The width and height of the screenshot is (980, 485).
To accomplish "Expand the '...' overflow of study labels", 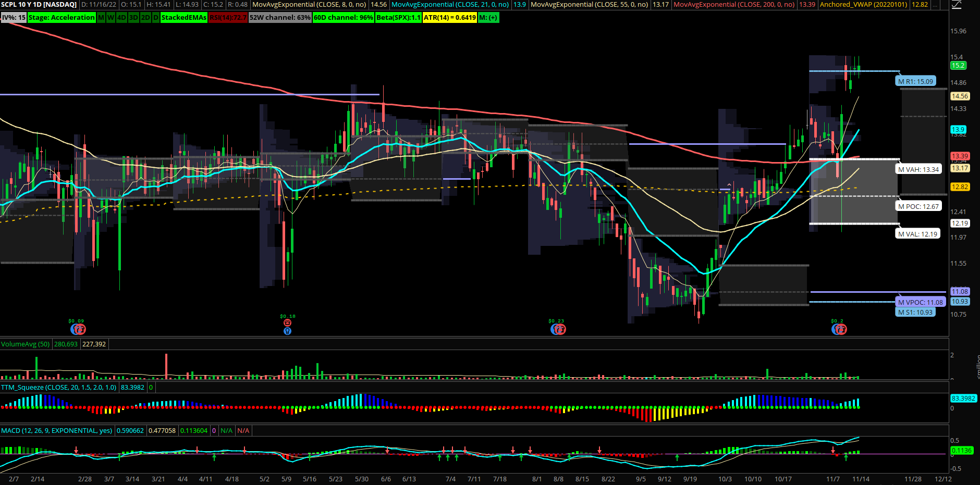I will tap(935, 4).
